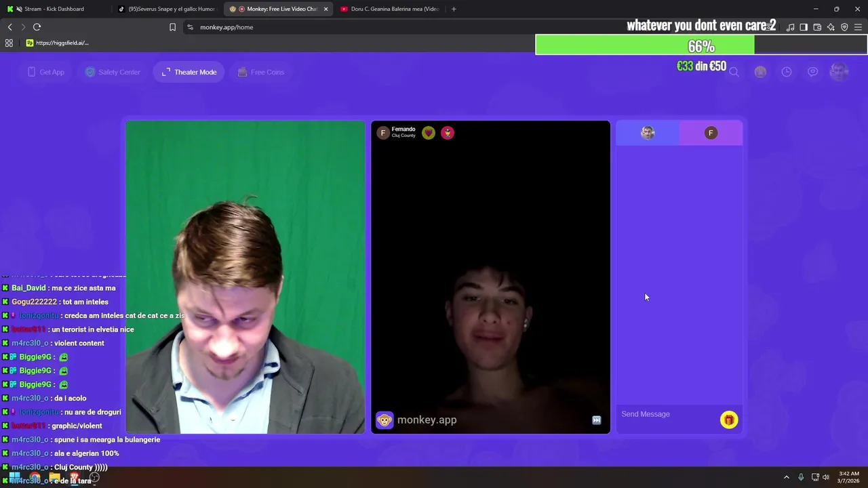This screenshot has width=868, height=488.
Task: Open OBS Studio from the taskbar
Action: tap(95, 477)
